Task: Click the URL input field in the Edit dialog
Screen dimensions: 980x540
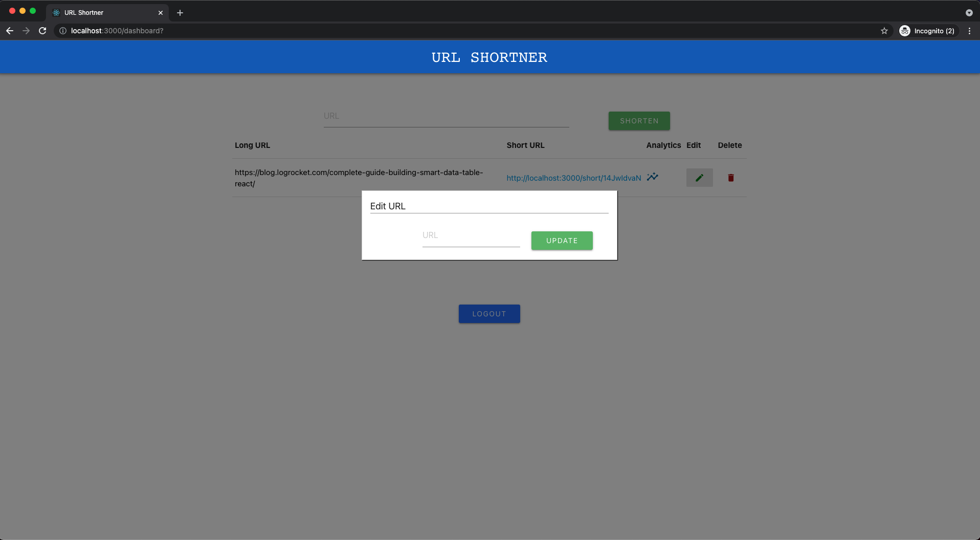Action: point(471,236)
